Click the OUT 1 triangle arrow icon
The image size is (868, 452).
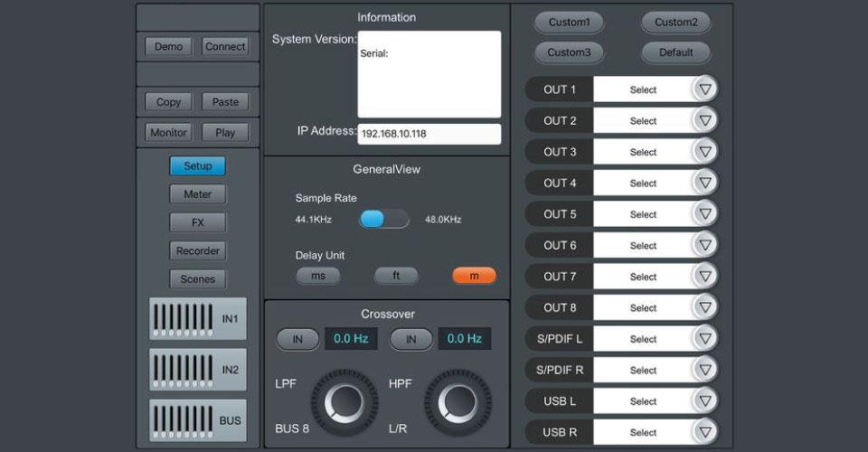coord(705,89)
